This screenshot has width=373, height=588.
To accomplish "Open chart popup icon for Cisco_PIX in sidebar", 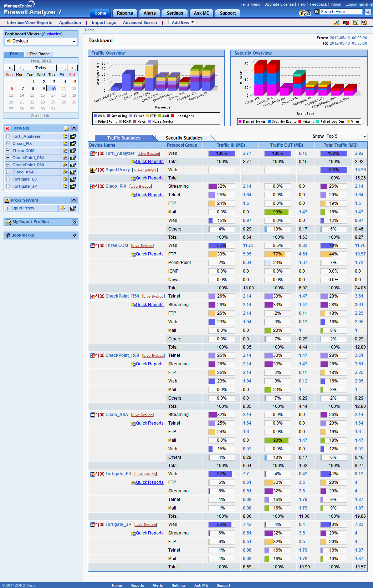I will pyautogui.click(x=73, y=143).
